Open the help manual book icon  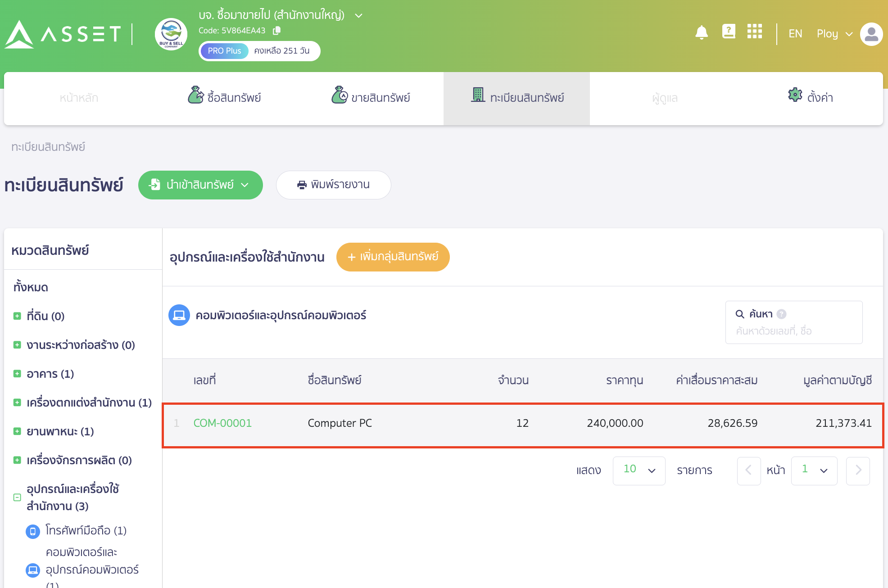coord(728,32)
